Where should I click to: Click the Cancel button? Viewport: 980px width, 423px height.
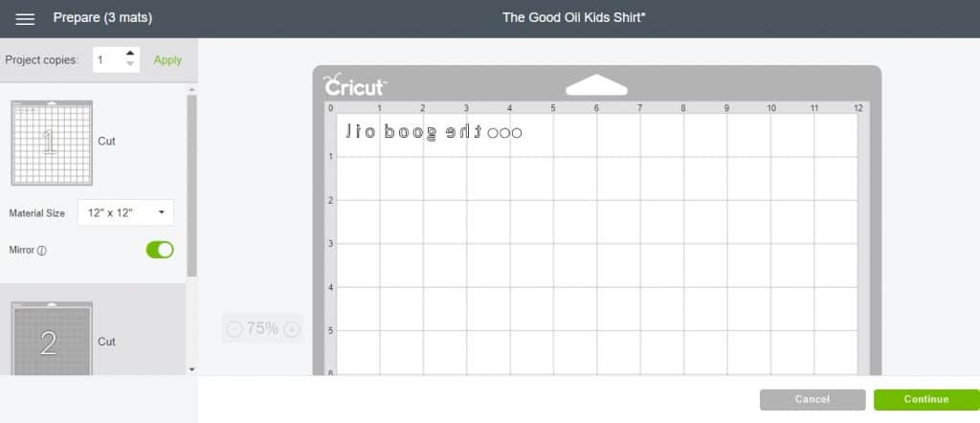[x=813, y=399]
